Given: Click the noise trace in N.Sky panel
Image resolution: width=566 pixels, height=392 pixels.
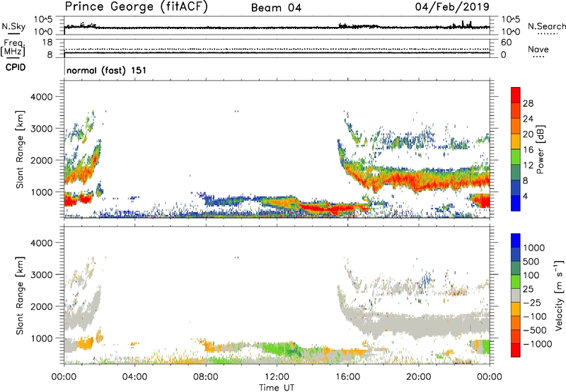Looking at the screenshot, I should point(277,28).
